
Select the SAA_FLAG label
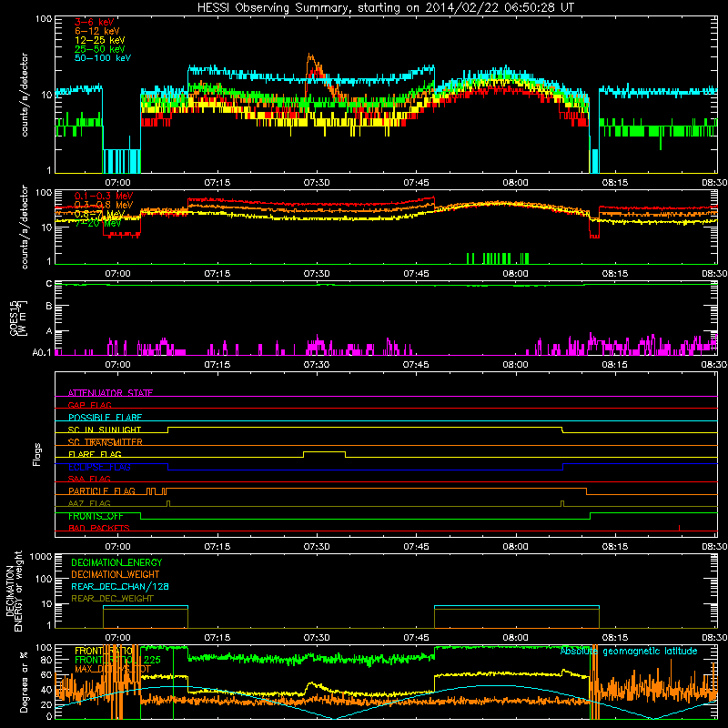coord(89,479)
